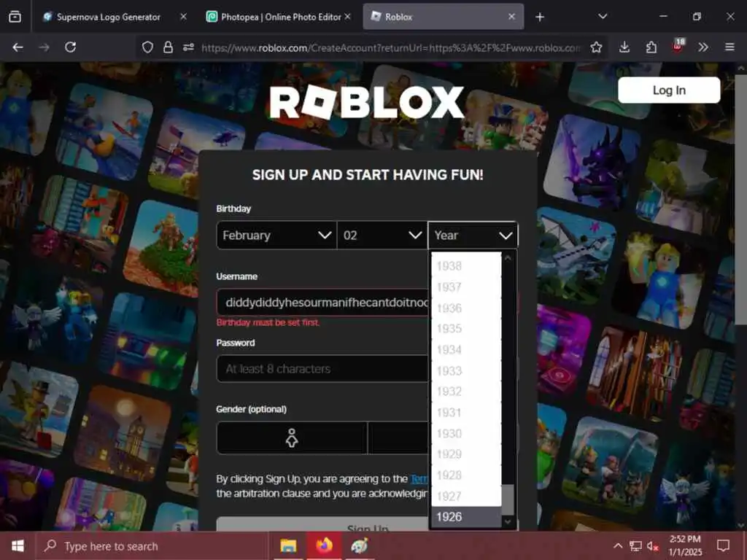Open the tracking protection shield icon
The image size is (747, 560).
[x=147, y=47]
